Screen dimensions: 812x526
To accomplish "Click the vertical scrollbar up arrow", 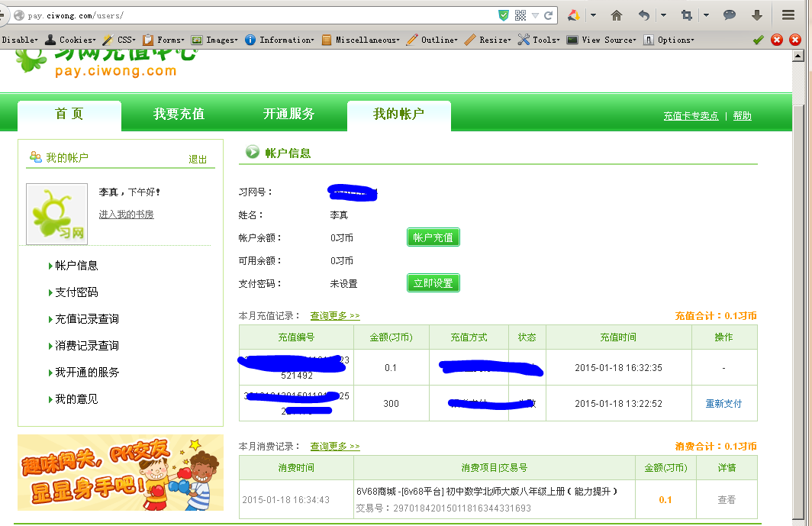I will (x=798, y=56).
